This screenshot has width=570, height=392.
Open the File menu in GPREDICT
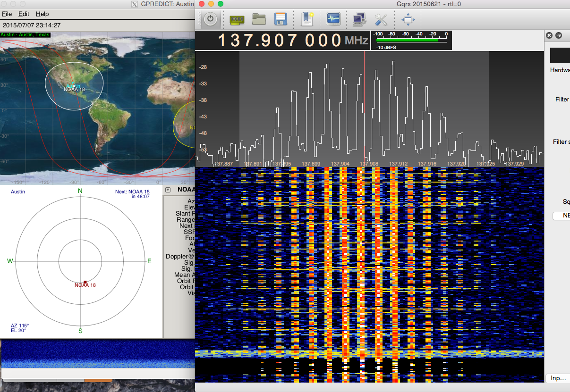[7, 14]
